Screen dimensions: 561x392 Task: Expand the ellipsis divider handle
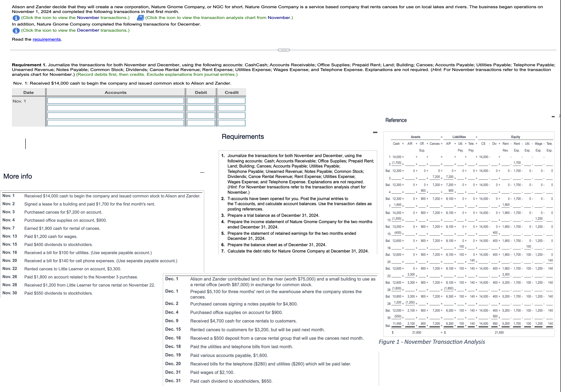[x=284, y=50]
